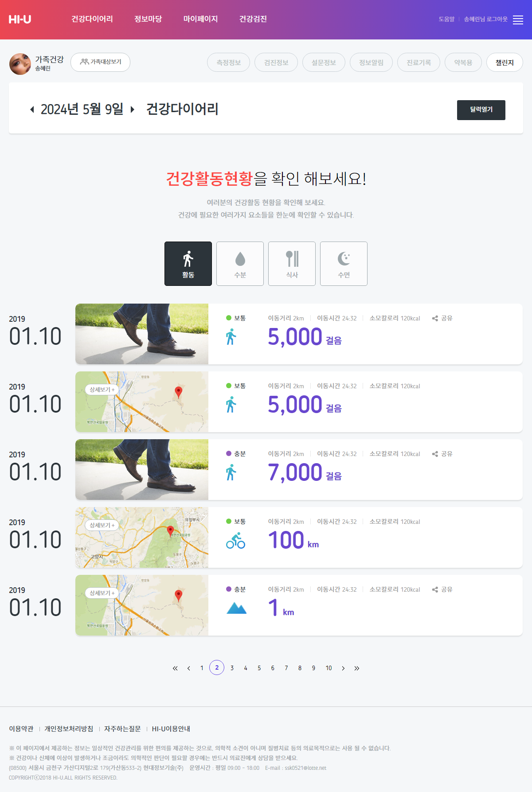
Task: Switch to the 챌린지 tab
Action: (505, 62)
